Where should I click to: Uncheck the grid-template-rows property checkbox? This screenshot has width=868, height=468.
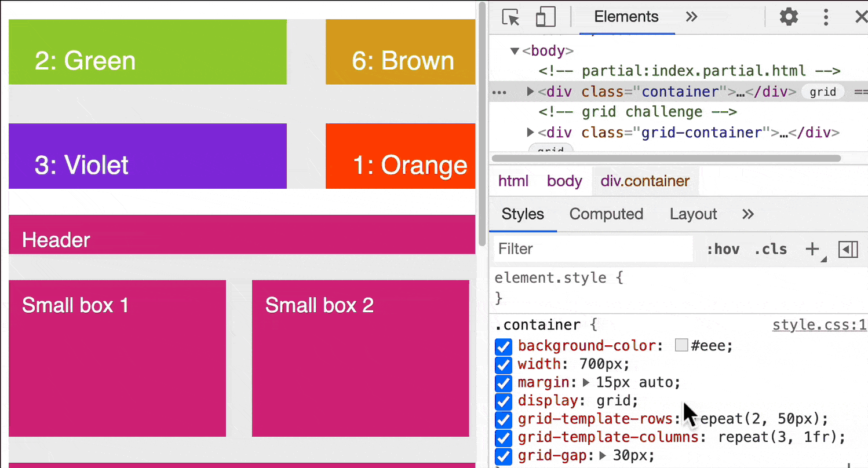(504, 420)
